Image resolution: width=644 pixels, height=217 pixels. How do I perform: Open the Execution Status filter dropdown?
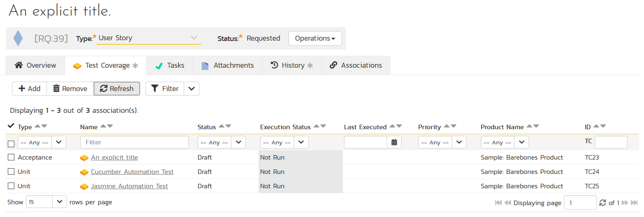pyautogui.click(x=284, y=142)
